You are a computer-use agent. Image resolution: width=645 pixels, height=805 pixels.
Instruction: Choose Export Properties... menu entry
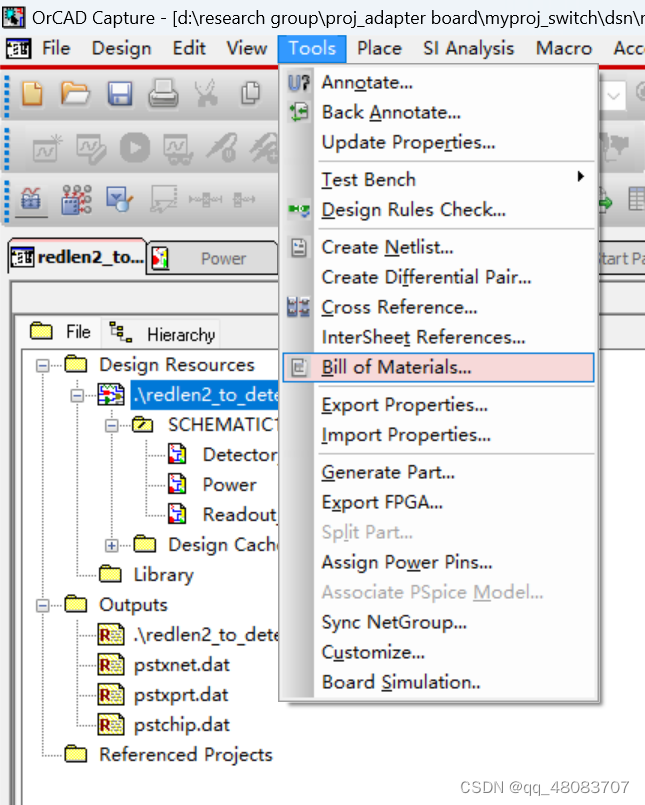[x=439, y=405]
